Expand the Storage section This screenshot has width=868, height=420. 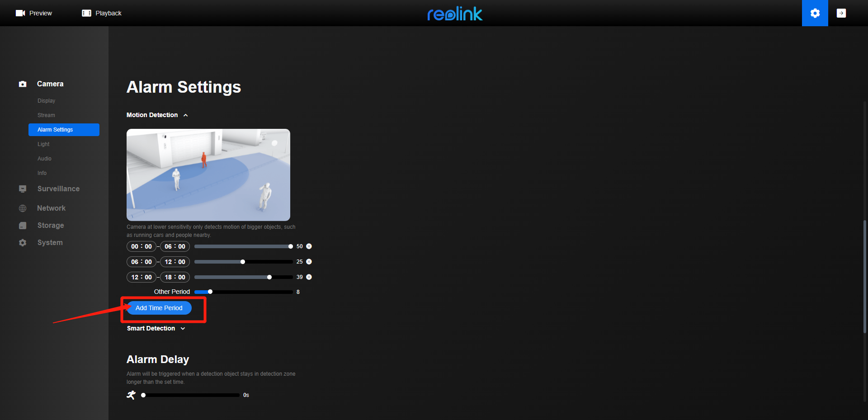point(51,226)
